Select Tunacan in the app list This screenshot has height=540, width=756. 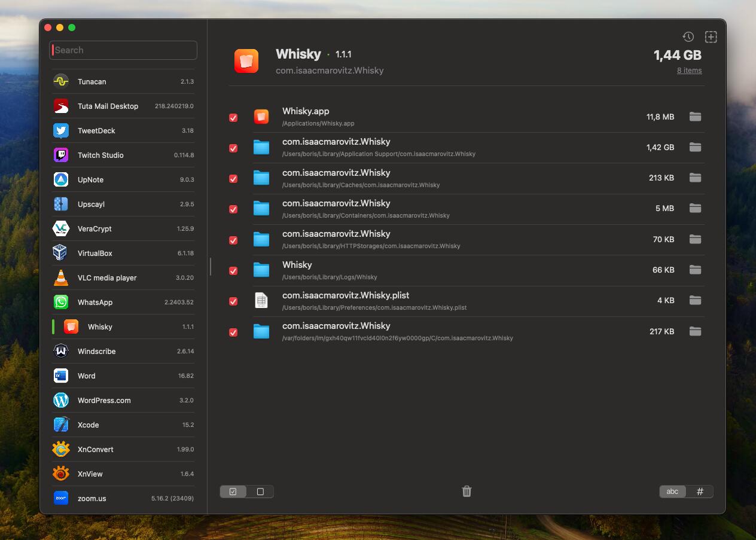pos(123,81)
